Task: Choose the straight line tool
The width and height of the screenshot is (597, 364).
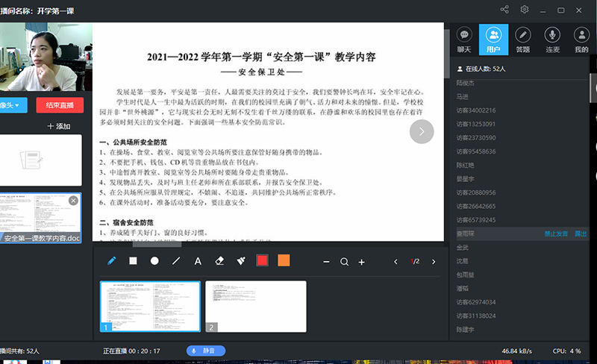Action: 176,261
